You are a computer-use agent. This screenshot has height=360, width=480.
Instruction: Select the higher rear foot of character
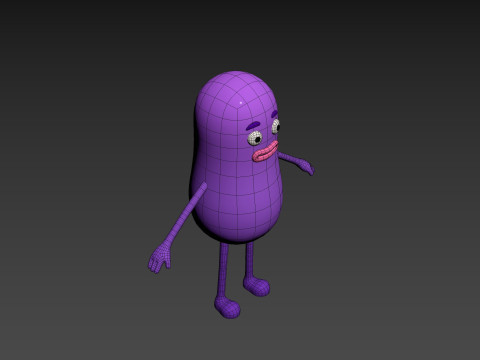tap(256, 286)
